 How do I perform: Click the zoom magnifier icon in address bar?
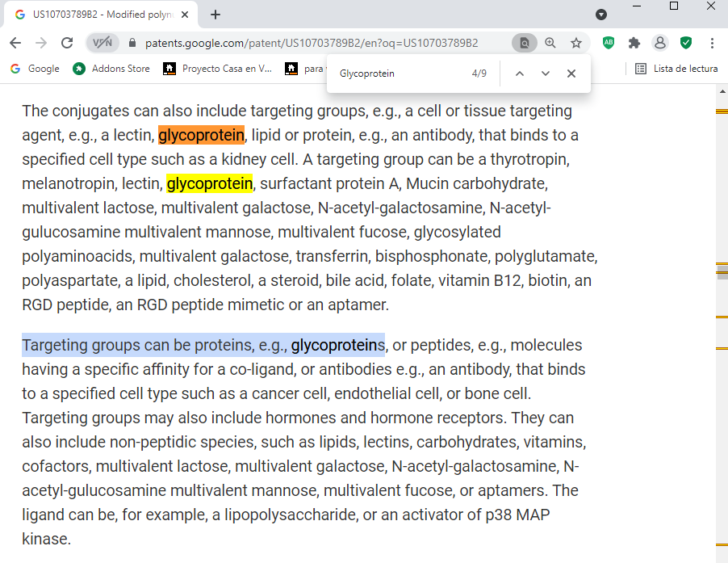550,43
